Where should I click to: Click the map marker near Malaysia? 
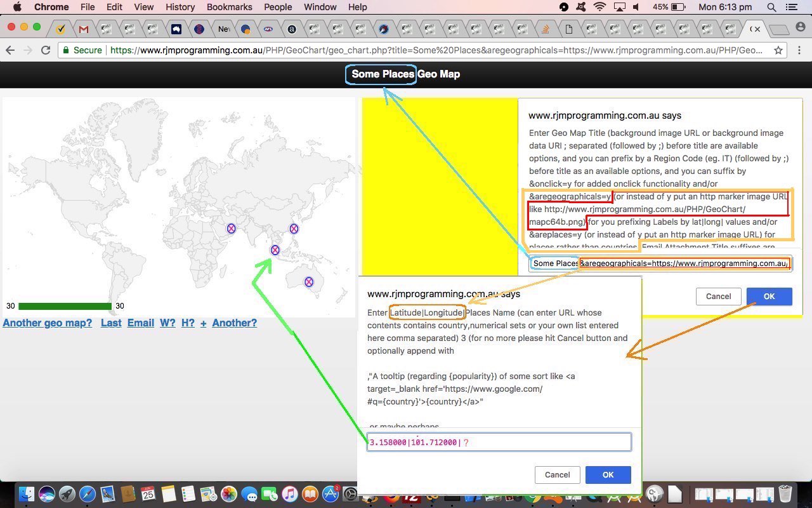coord(275,250)
